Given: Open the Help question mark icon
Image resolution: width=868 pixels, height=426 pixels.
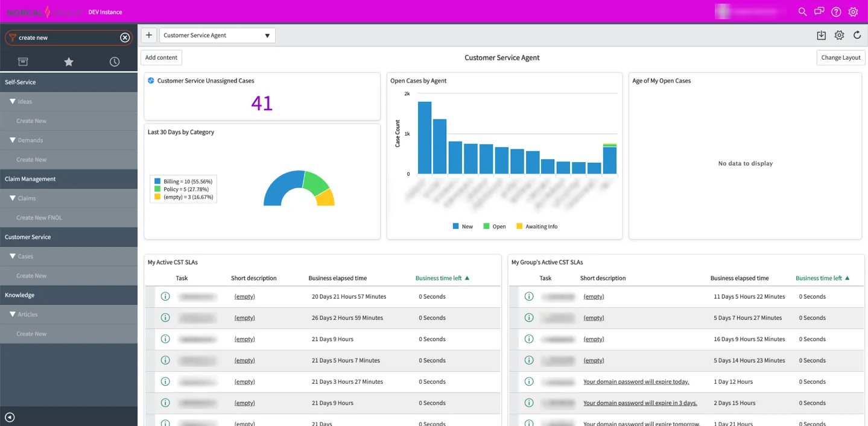Looking at the screenshot, I should tap(836, 11).
